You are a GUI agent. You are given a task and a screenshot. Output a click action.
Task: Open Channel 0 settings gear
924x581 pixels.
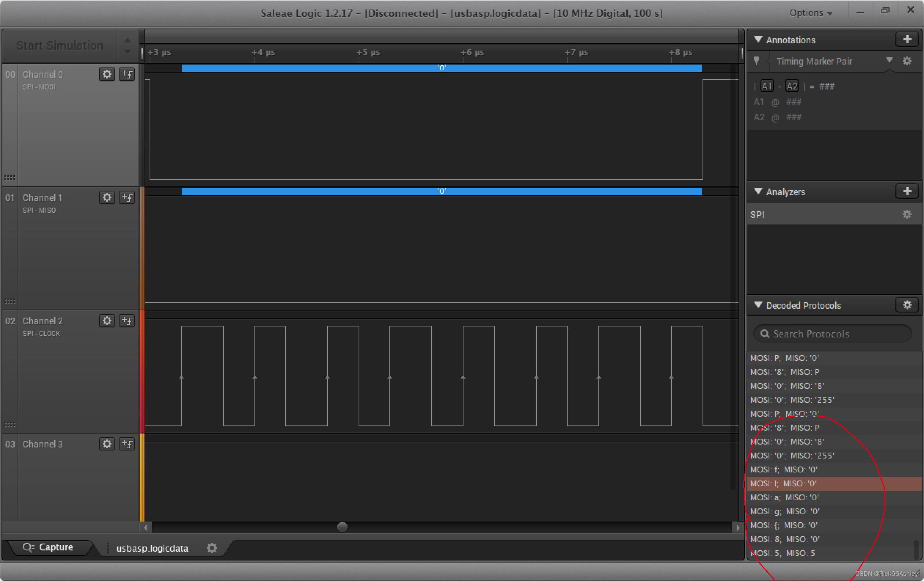(107, 74)
